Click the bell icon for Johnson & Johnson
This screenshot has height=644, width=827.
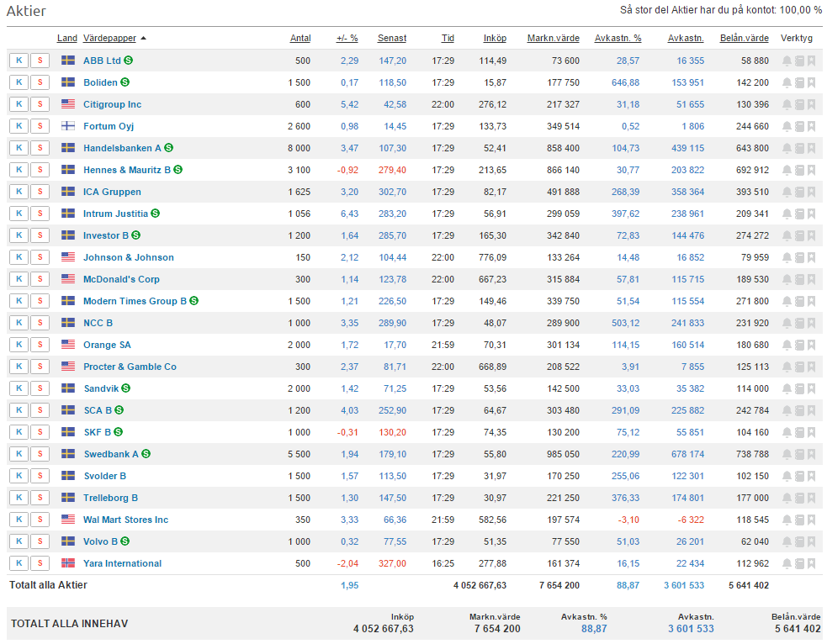click(787, 258)
